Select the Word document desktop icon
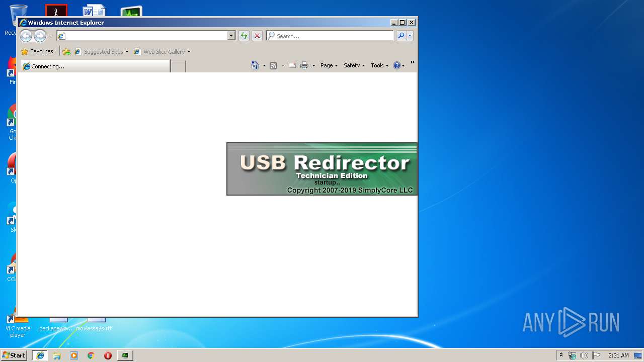Viewport: 644px width, 362px height. click(x=94, y=10)
